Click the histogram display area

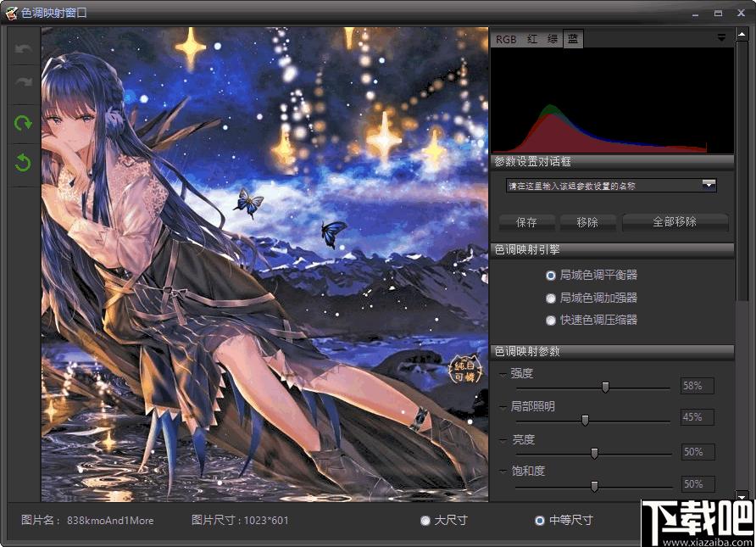coord(612,101)
